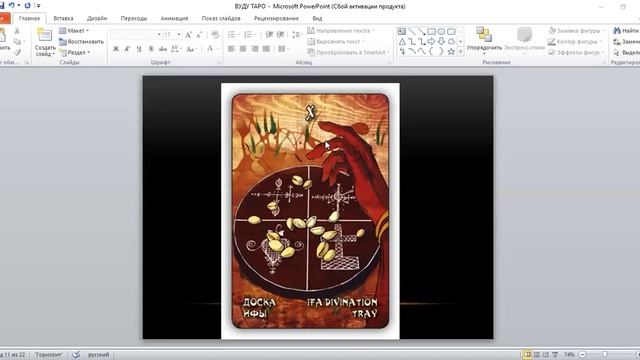Open Выровнять текст align text dropdown
The width and height of the screenshot is (640, 360).
click(336, 42)
